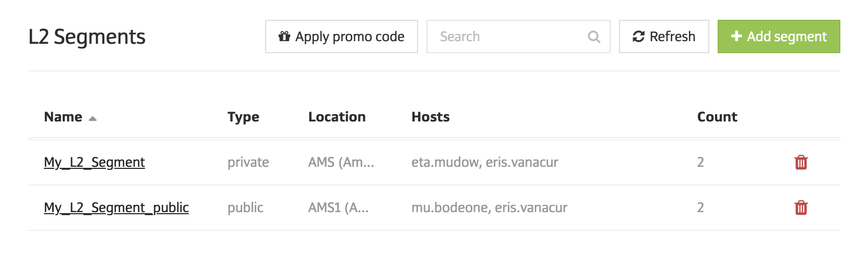868x258 pixels.
Task: Click the plus icon on Add segment
Action: click(x=736, y=36)
